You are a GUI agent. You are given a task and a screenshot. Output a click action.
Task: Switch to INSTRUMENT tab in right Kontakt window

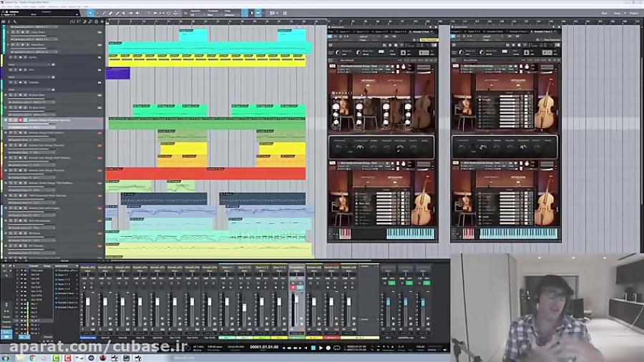tap(491, 80)
